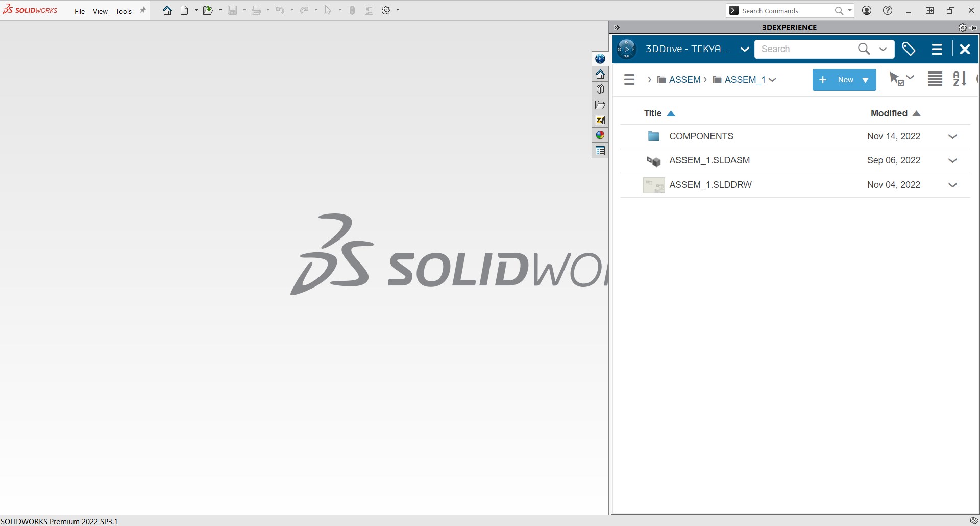The image size is (980, 526).
Task: Choose the Select cursor tool icon
Action: (x=328, y=10)
